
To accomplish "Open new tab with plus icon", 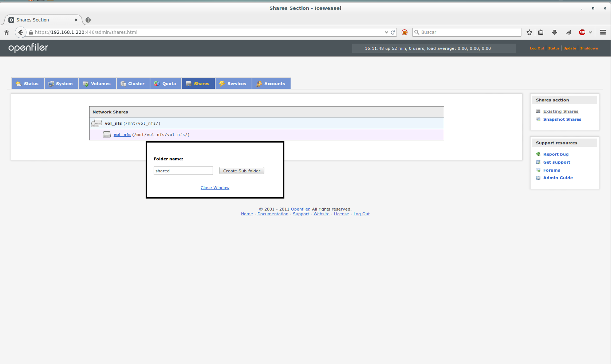I will pos(88,20).
